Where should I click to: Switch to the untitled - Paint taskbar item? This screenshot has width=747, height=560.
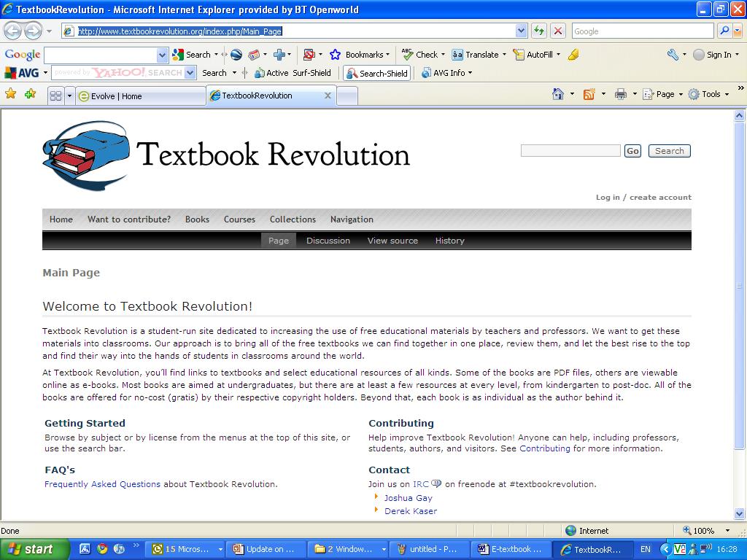tap(429, 549)
